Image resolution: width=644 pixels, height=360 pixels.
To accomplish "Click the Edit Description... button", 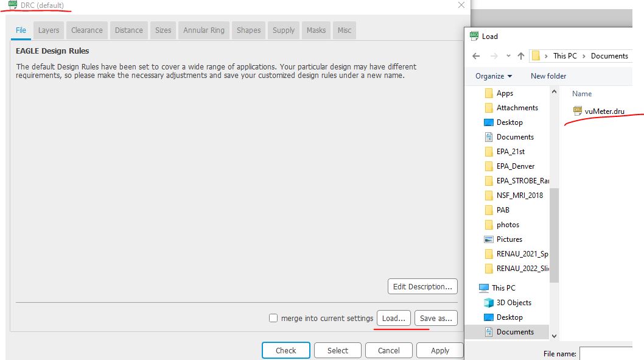I will point(422,286).
